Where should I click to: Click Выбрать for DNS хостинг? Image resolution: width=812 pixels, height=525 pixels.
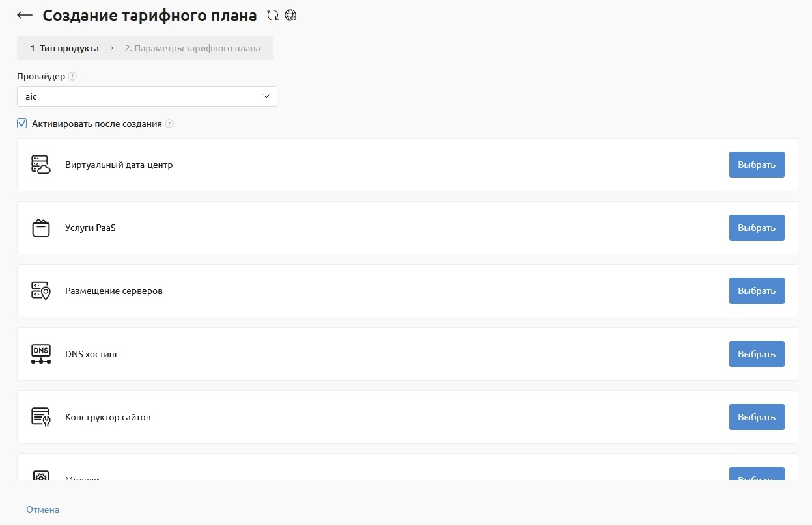[x=757, y=354]
